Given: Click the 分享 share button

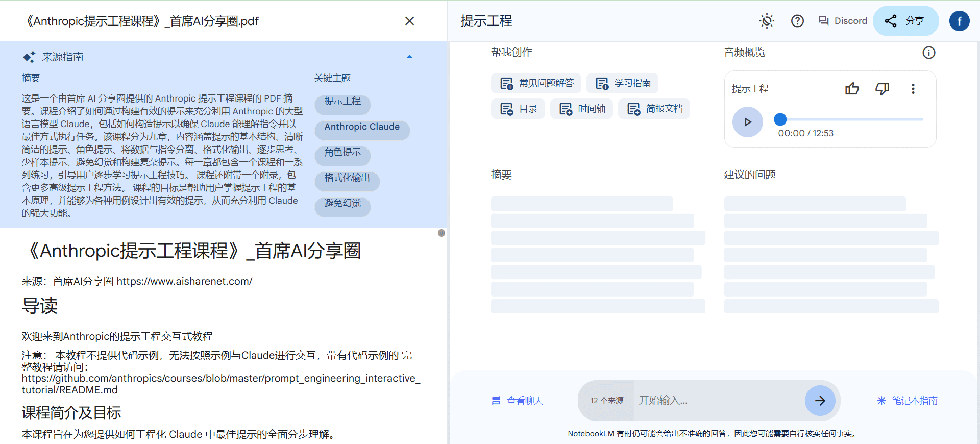Looking at the screenshot, I should pyautogui.click(x=905, y=21).
